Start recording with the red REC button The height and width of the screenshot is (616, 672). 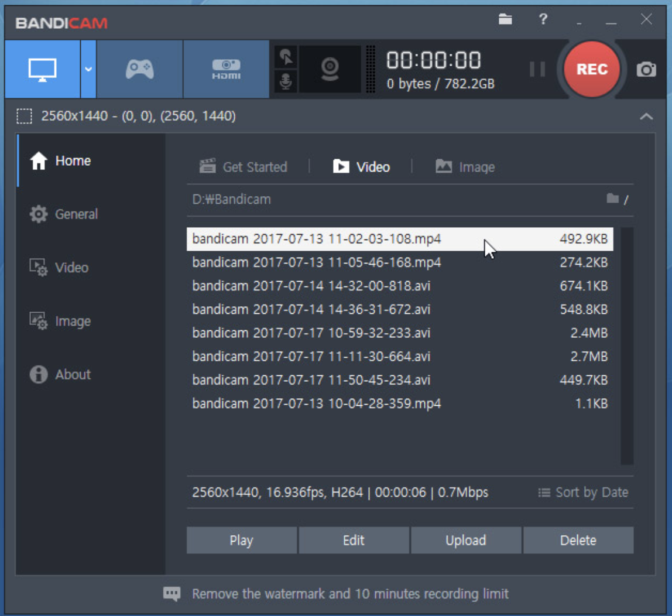click(x=592, y=69)
